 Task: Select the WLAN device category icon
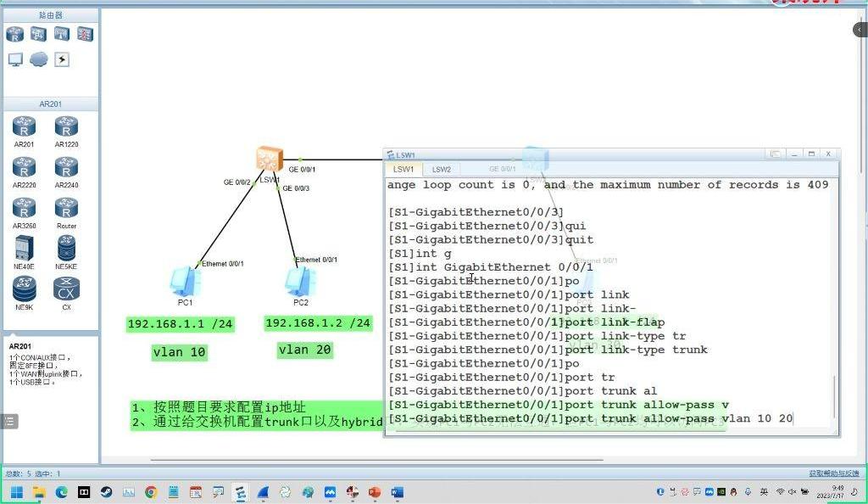pos(61,34)
